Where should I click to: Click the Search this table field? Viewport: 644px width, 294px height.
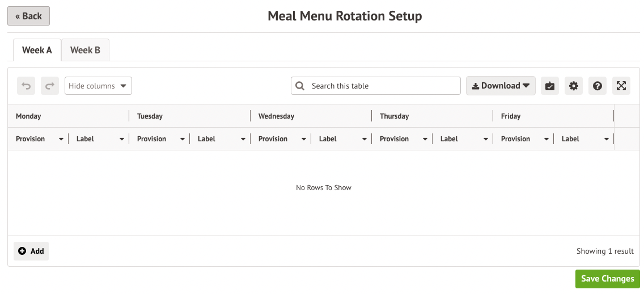pyautogui.click(x=383, y=86)
